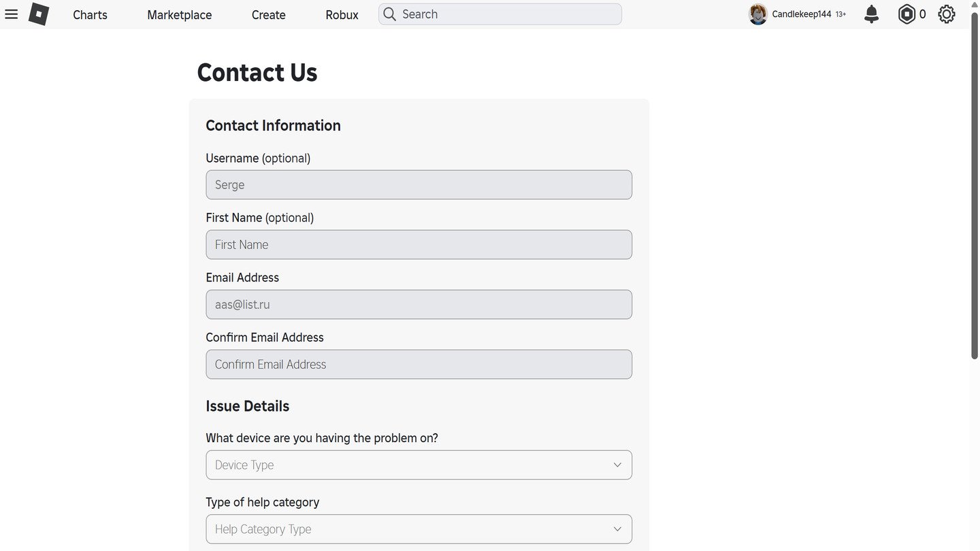Open the notifications bell
Image resolution: width=980 pixels, height=551 pixels.
871,14
